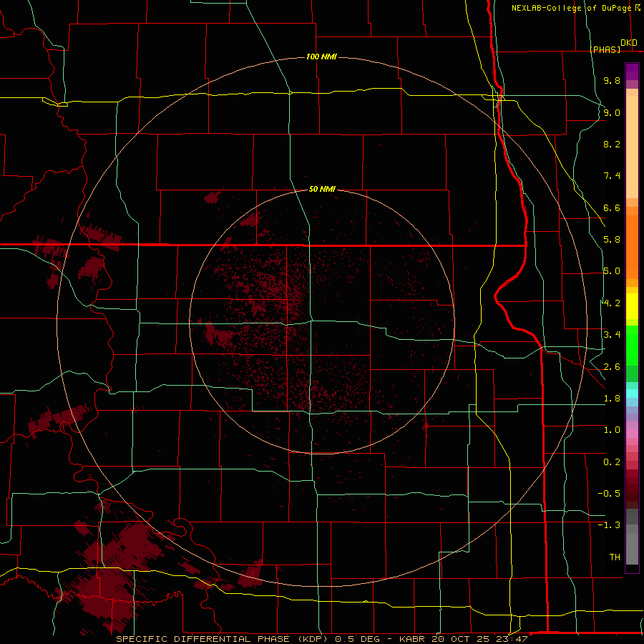644x644 pixels.
Task: Click the 5.8 value on the color scale
Action: pos(612,240)
